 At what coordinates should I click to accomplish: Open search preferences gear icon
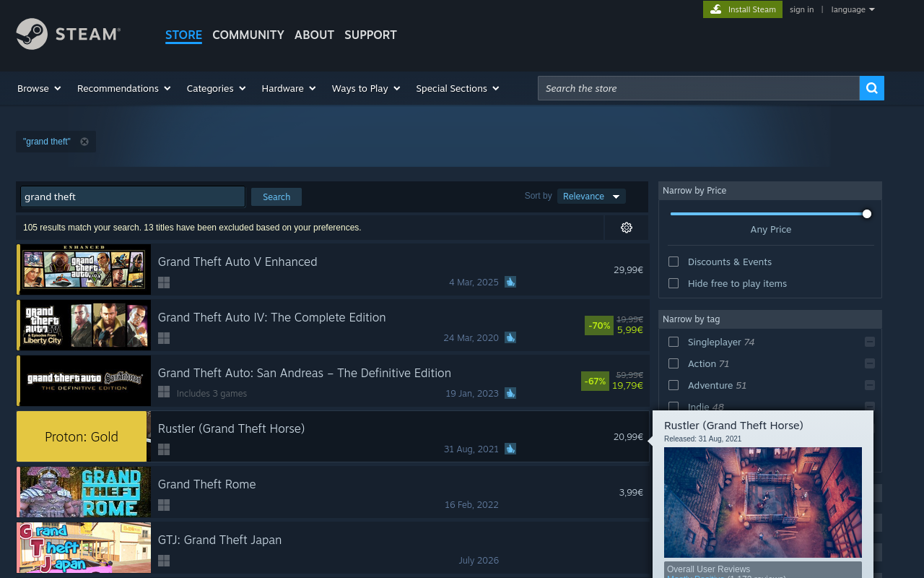point(627,228)
